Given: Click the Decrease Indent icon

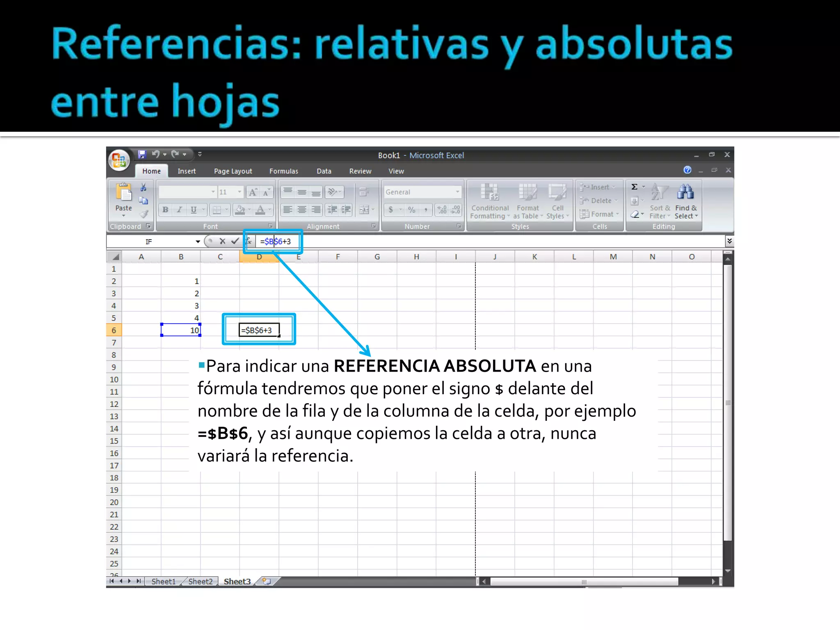Looking at the screenshot, I should [x=332, y=210].
